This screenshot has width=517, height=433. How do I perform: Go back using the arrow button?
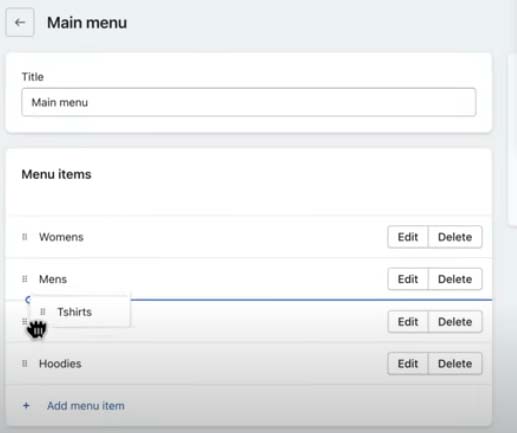click(x=20, y=22)
